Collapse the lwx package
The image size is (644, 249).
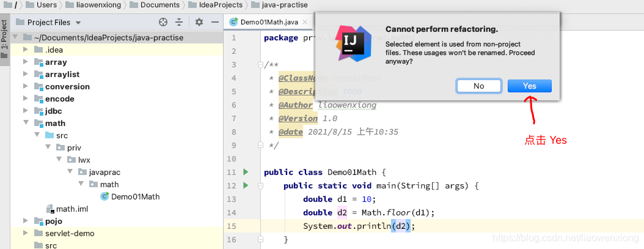(59, 160)
